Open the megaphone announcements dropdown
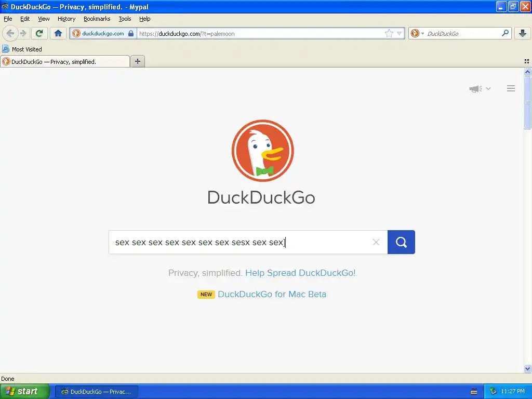 [480, 88]
